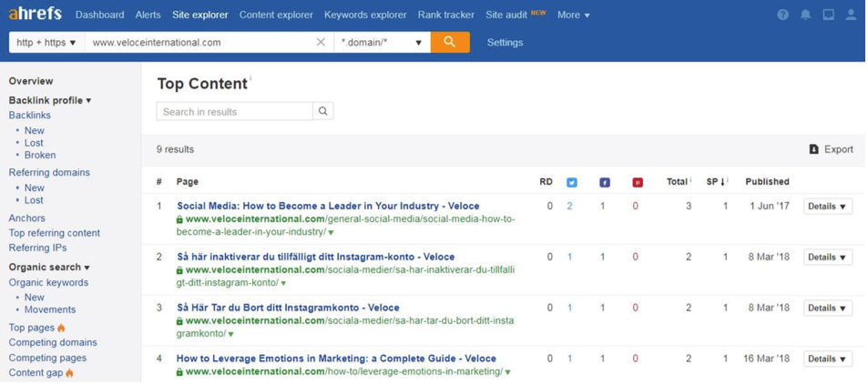
Task: Click lock icon of Social Media leader URL
Action: (x=179, y=219)
